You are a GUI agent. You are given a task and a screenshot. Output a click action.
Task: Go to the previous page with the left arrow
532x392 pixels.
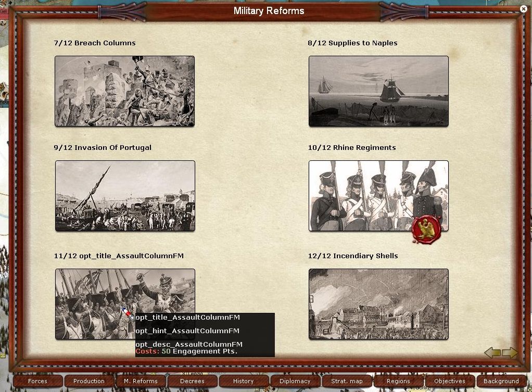pyautogui.click(x=492, y=353)
